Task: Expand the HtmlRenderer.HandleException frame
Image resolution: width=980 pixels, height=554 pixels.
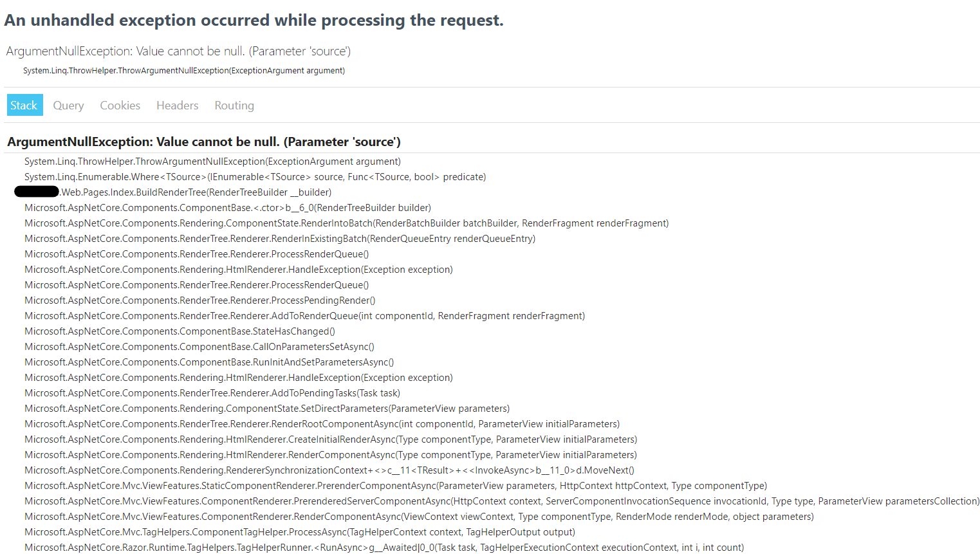Action: (x=238, y=269)
